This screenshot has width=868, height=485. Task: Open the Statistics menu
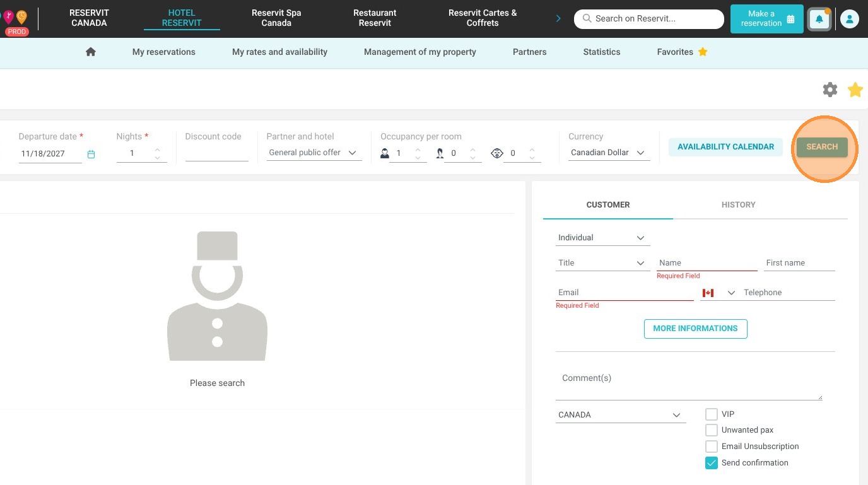tap(602, 52)
